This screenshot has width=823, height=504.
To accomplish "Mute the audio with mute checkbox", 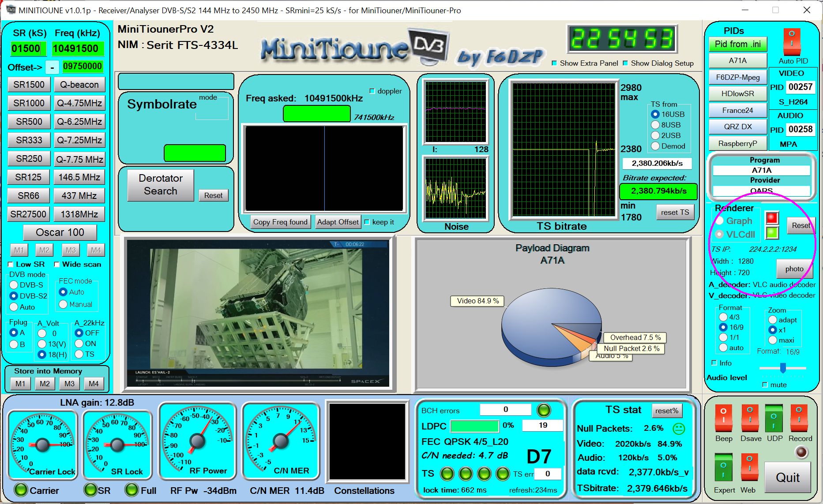I will click(x=765, y=385).
